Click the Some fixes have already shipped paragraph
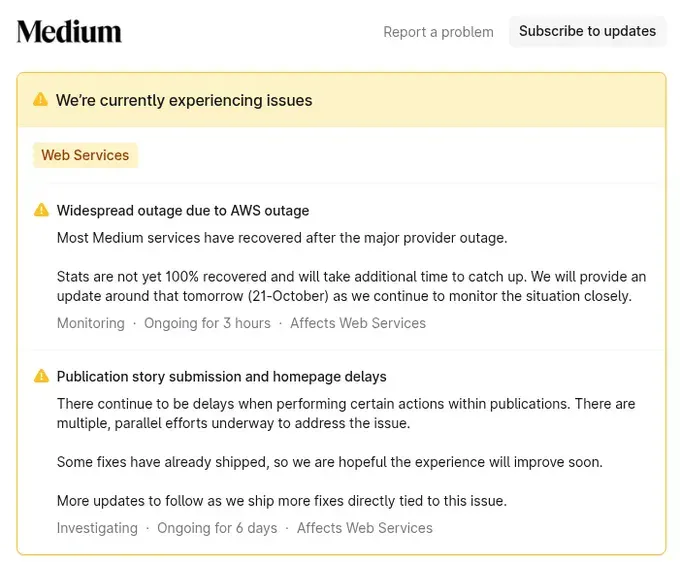Screen dimensions: 680x564 coord(329,462)
